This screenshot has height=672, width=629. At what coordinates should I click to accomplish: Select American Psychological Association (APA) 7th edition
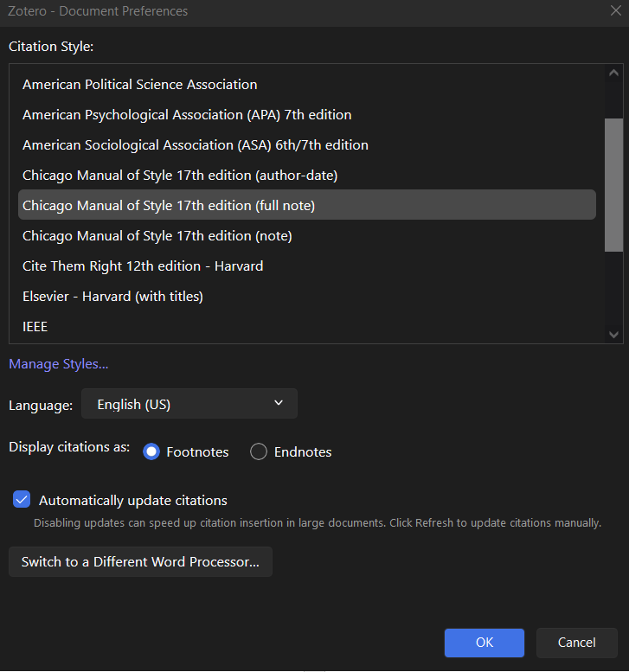click(306, 115)
